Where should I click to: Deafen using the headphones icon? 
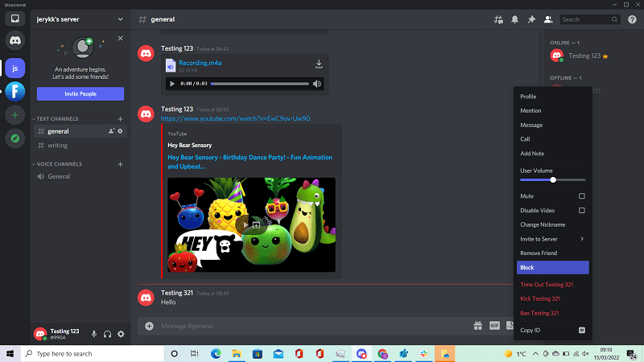pyautogui.click(x=107, y=334)
